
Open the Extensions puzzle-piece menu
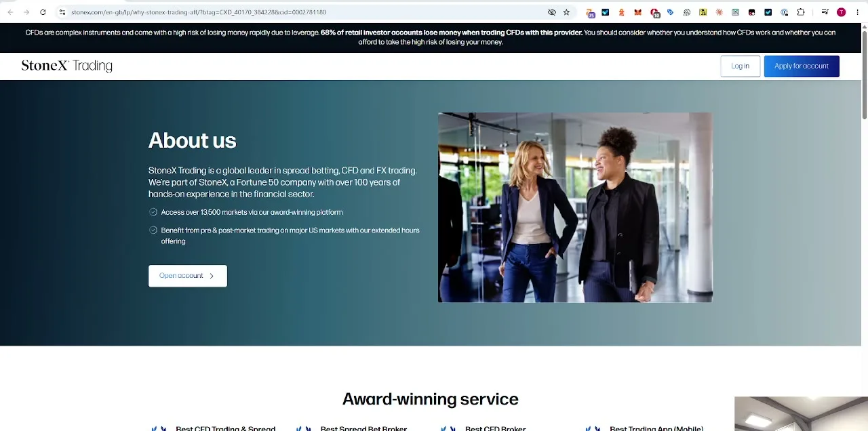pyautogui.click(x=801, y=12)
